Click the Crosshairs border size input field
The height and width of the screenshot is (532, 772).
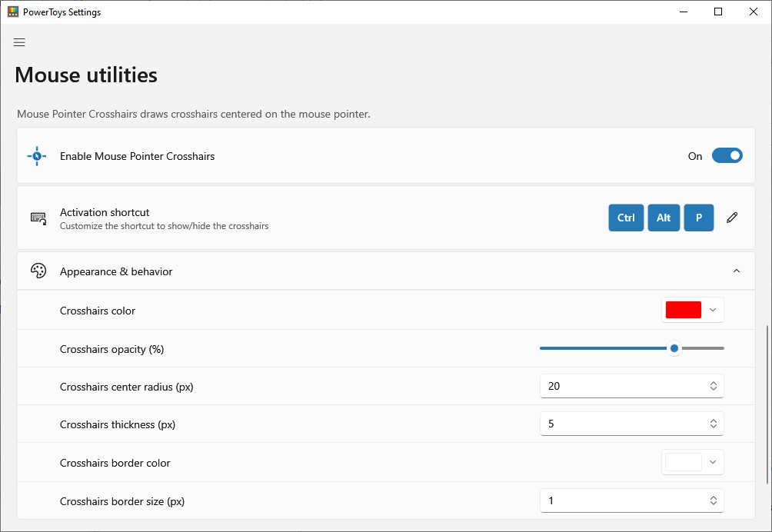(x=632, y=500)
